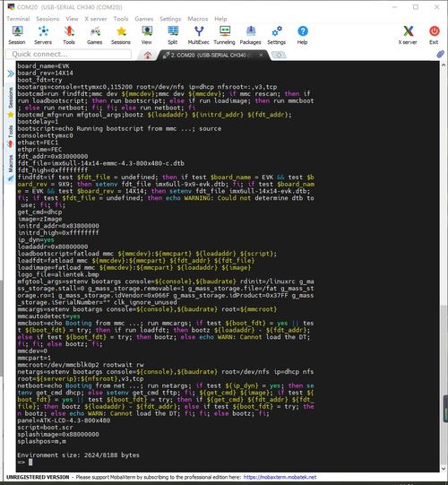The width and height of the screenshot is (448, 485).
Task: Open the Tools toolbar icon
Action: 69,35
